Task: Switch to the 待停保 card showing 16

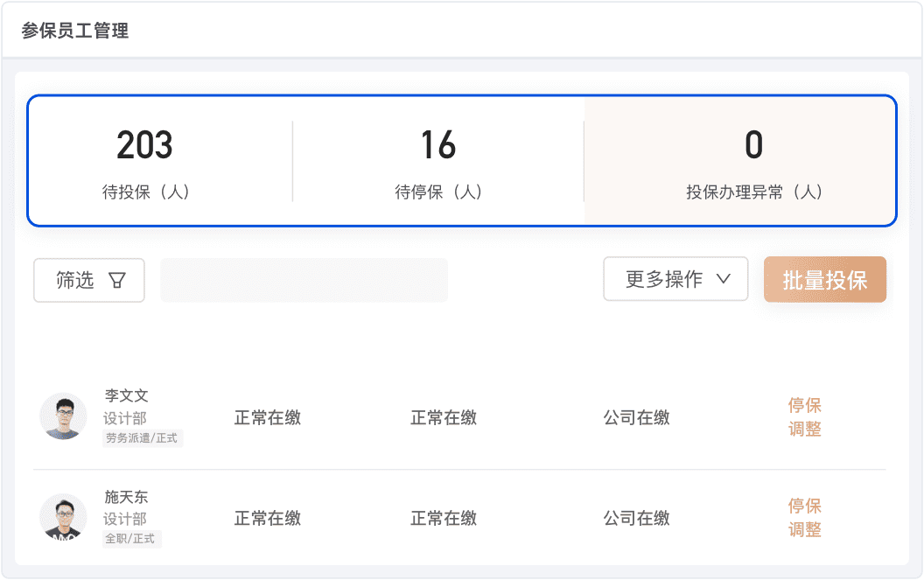Action: [x=438, y=161]
